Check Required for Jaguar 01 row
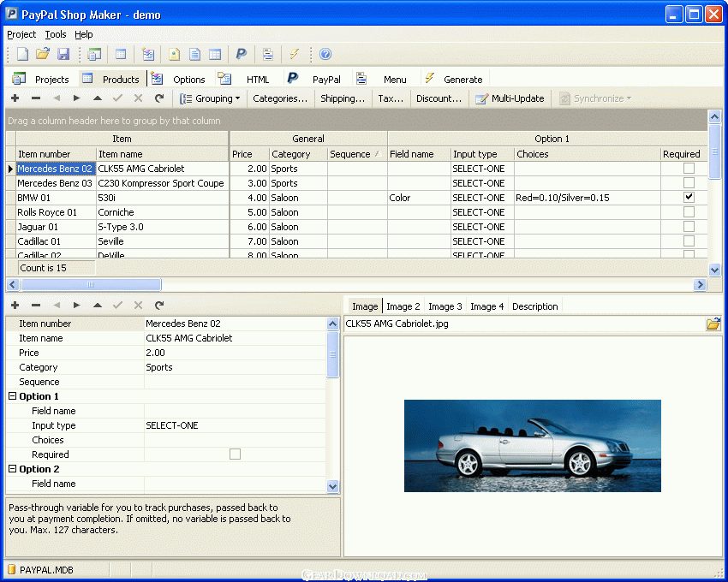 689,227
